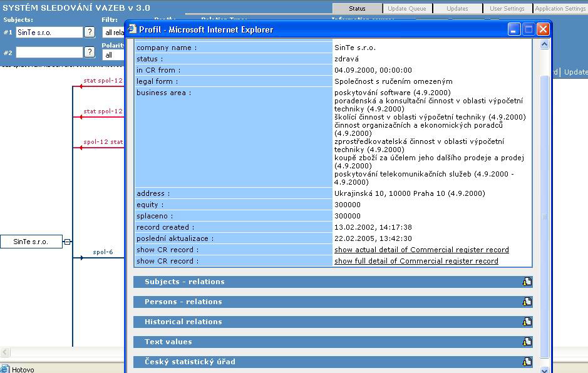
Task: Open the Status tab
Action: point(357,8)
